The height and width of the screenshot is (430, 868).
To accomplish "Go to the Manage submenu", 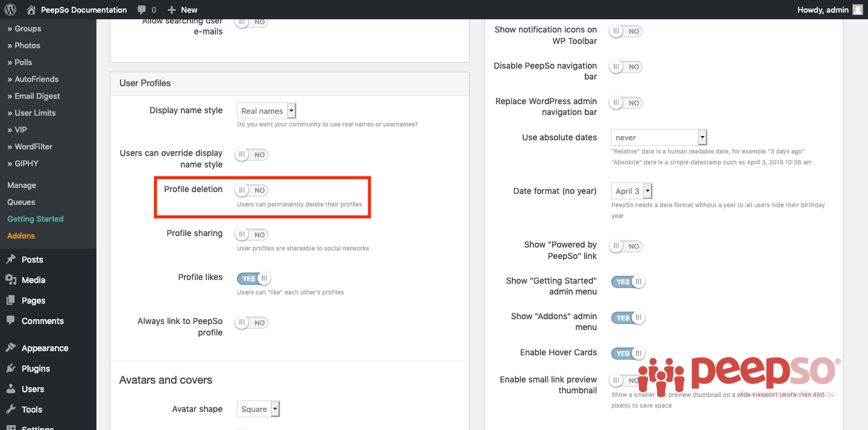I will coord(22,185).
